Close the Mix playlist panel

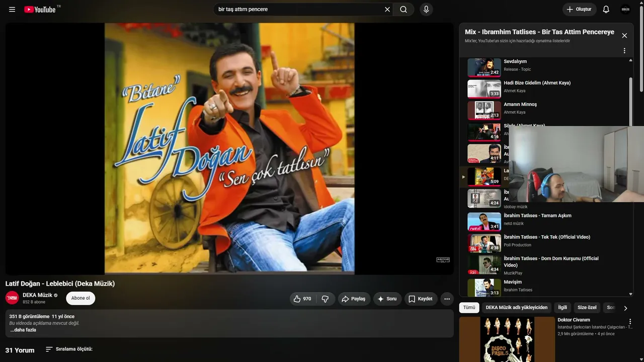pos(624,36)
